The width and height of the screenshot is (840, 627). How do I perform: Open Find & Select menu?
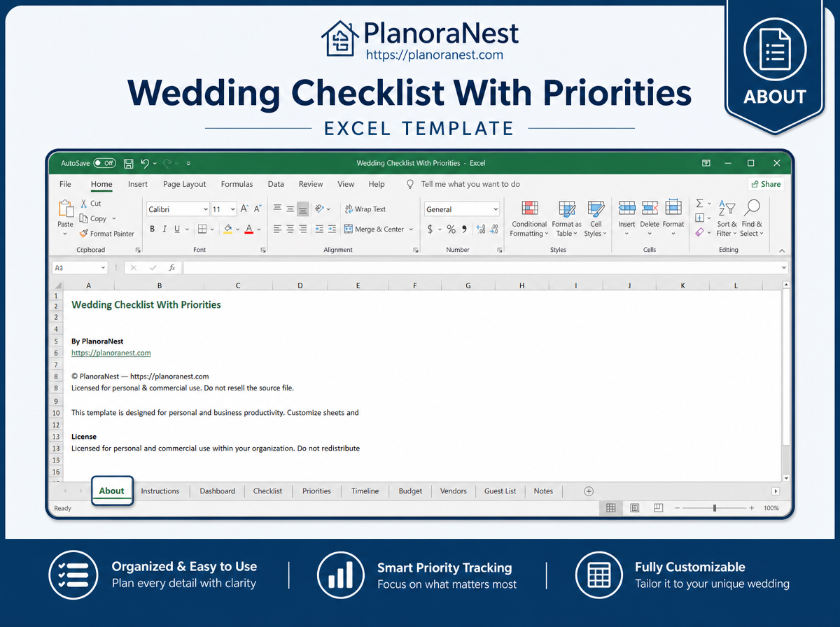coord(752,219)
